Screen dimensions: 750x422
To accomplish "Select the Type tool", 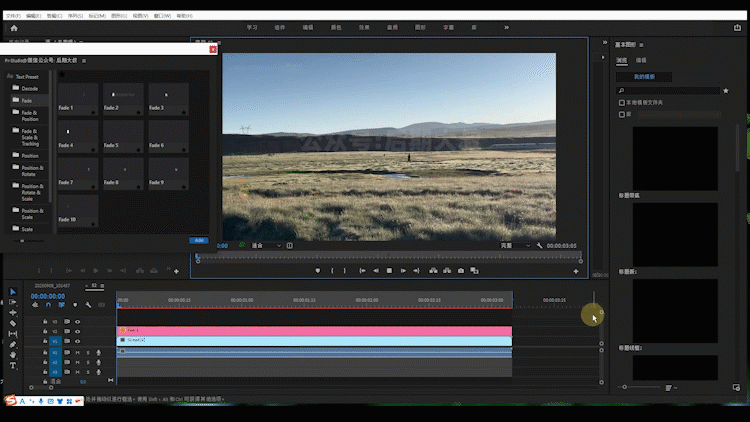I will click(13, 365).
